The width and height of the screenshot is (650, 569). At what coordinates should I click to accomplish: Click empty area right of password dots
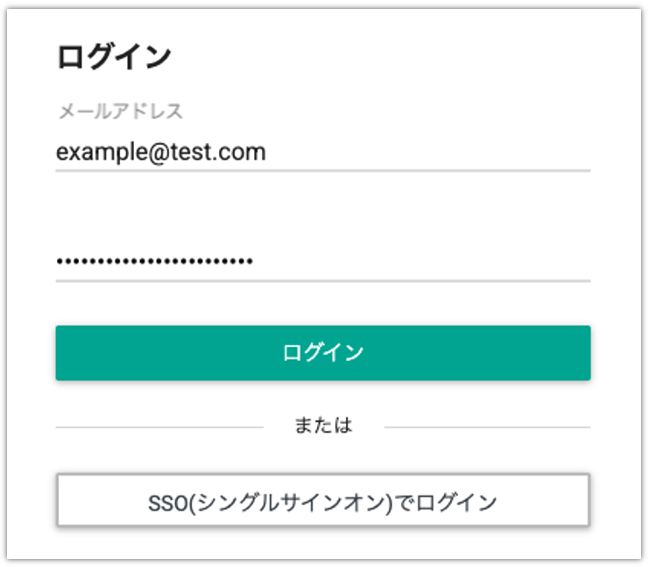(x=420, y=262)
